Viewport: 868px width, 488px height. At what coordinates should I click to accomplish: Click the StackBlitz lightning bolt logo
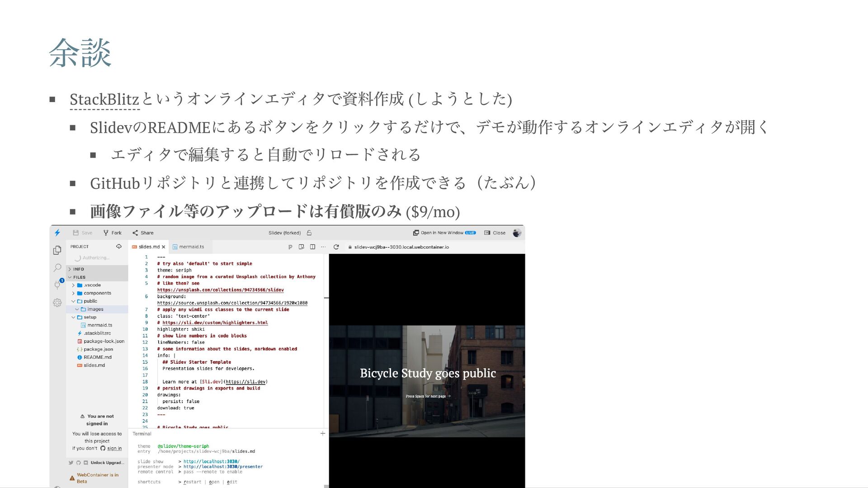57,233
